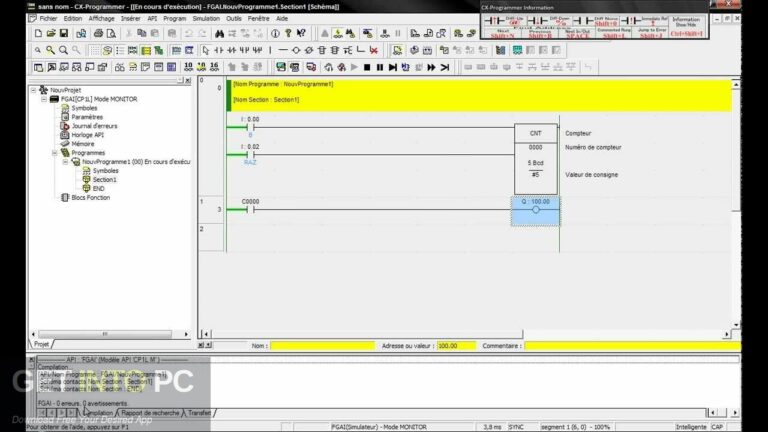Image resolution: width=768 pixels, height=432 pixels.
Task: Click the New document icon
Action: coord(38,33)
